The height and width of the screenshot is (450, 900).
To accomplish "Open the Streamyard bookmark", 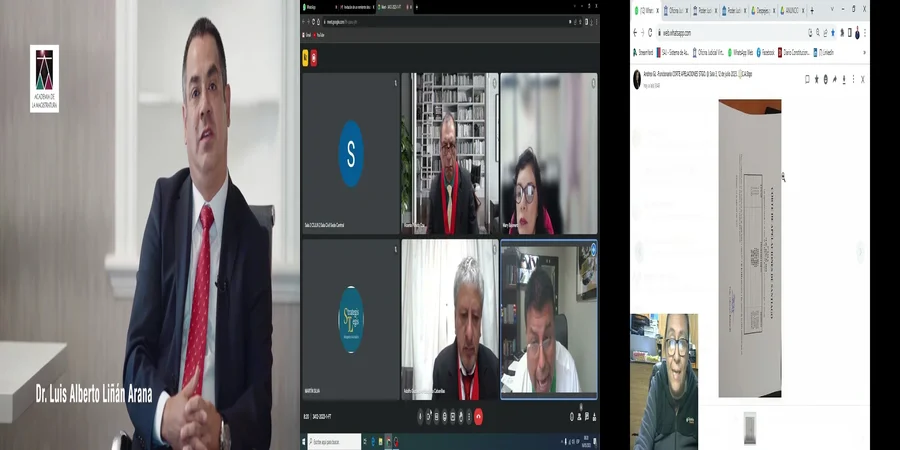I will (643, 52).
